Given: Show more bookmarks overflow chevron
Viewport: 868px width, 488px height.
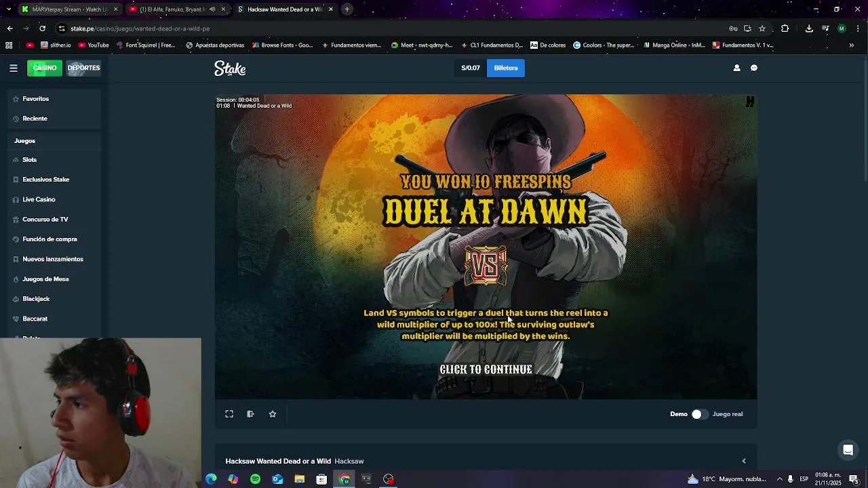Looking at the screenshot, I should click(x=851, y=45).
